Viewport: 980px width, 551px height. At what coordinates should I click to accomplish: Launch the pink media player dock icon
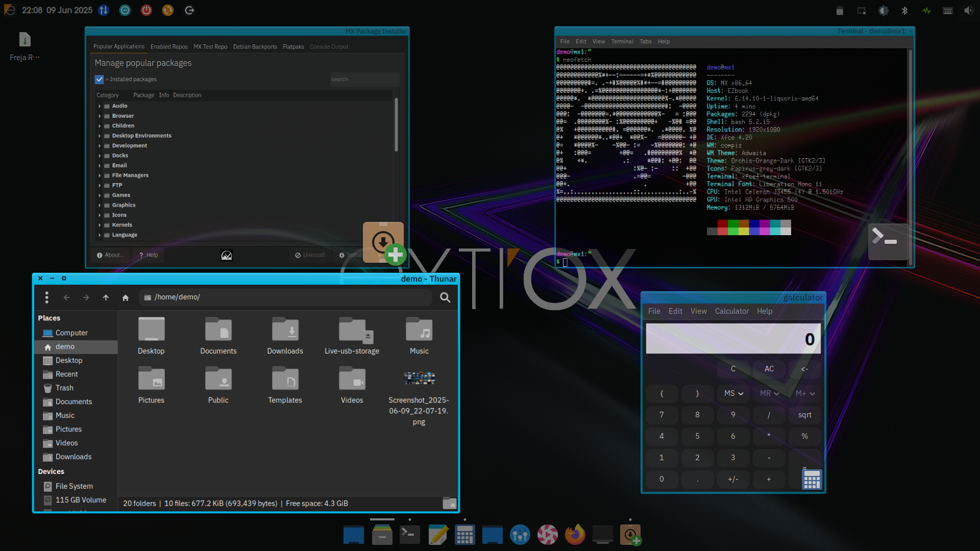547,535
